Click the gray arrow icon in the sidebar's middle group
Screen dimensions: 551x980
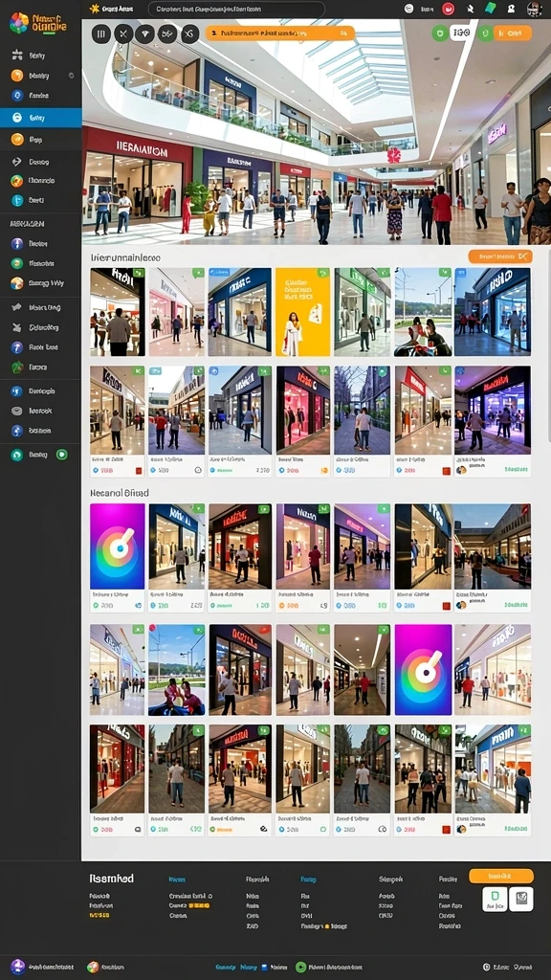coord(17,307)
